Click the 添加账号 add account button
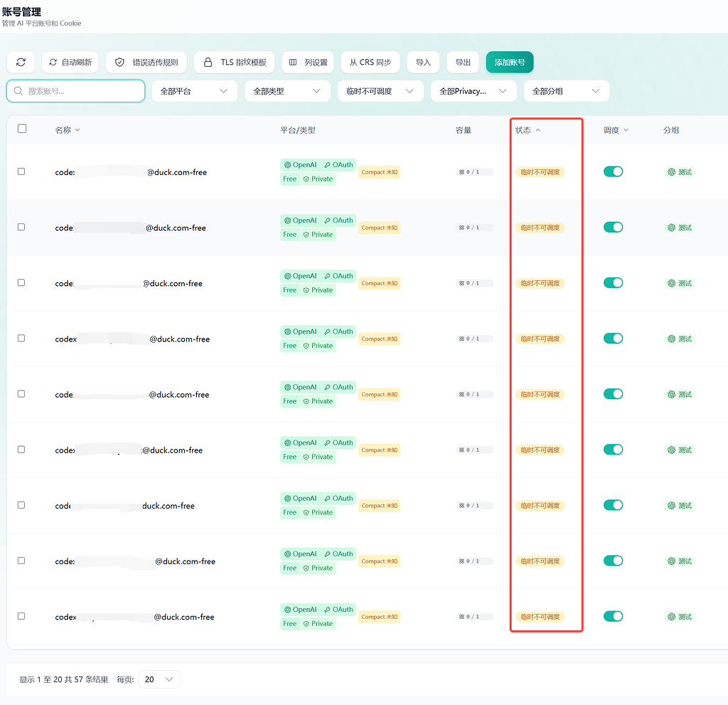Viewport: 728px width, 705px height. point(509,63)
